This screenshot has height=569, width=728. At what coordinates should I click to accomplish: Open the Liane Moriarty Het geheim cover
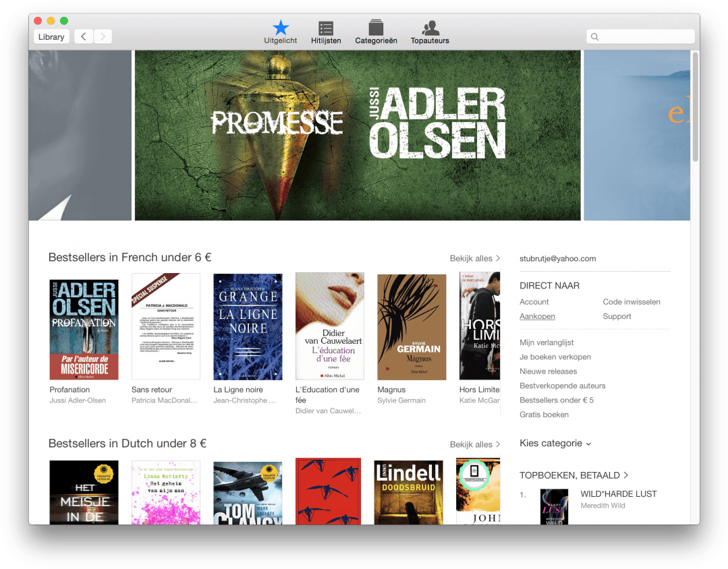(166, 492)
